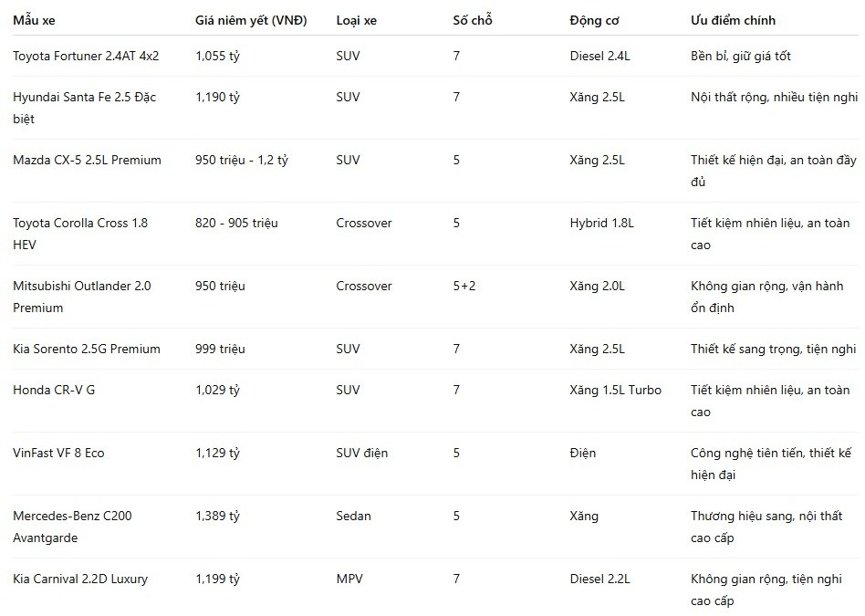
Task: Click the "Động cơ" column header
Action: [x=594, y=20]
